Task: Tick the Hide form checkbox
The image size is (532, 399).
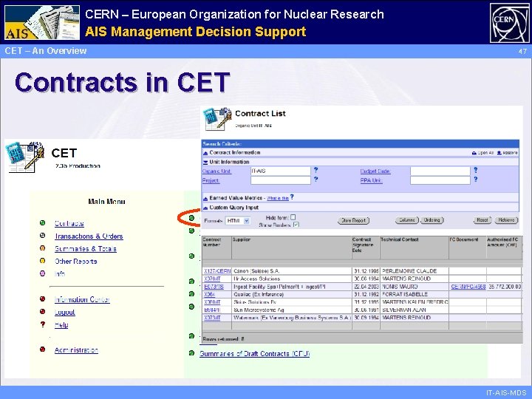Action: (x=293, y=217)
